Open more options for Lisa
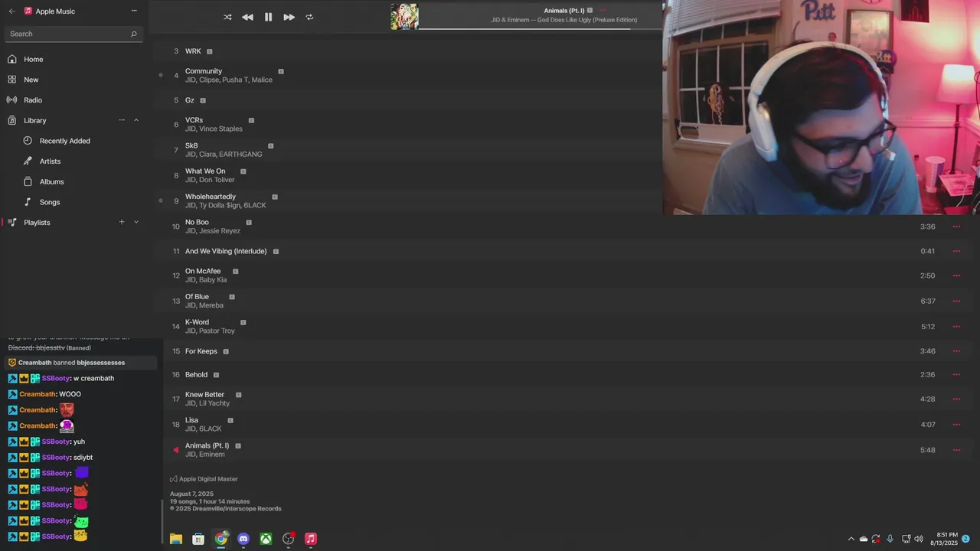The height and width of the screenshot is (551, 980). 956,425
